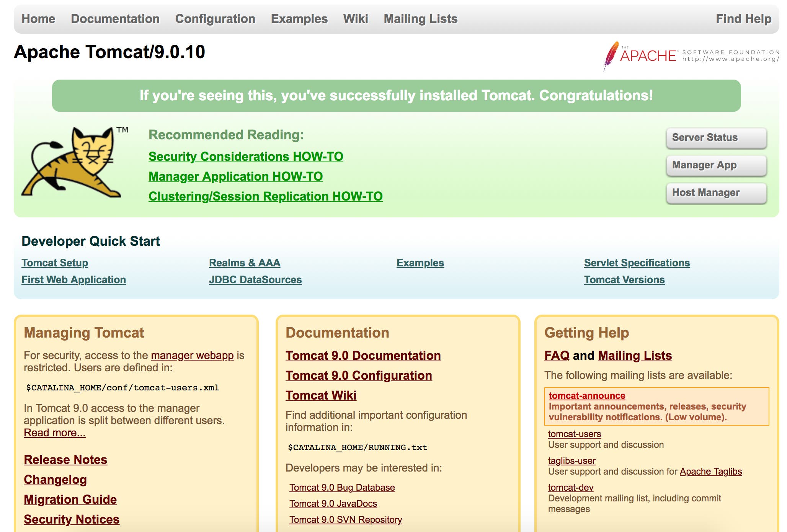Open the Release Notes
The width and height of the screenshot is (787, 532).
tap(65, 460)
